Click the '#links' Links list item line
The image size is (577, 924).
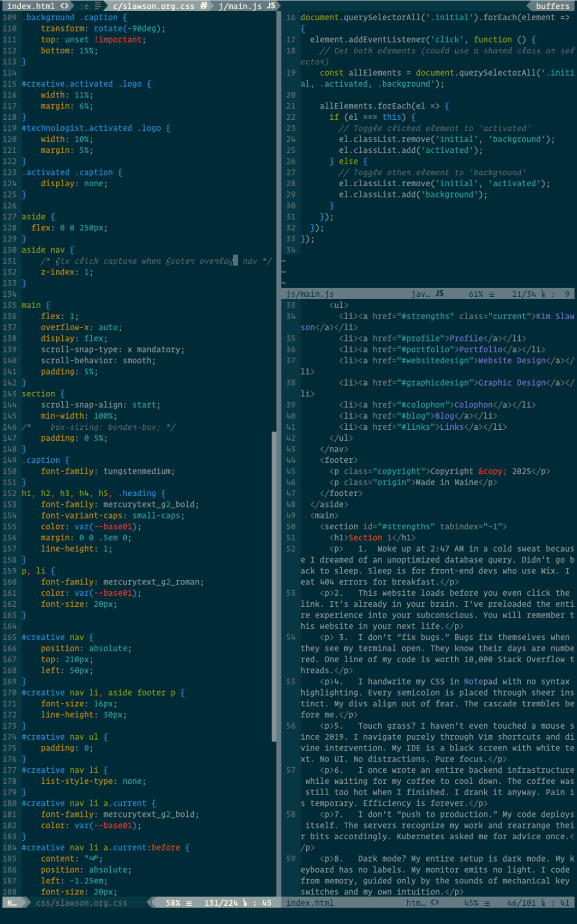point(423,427)
